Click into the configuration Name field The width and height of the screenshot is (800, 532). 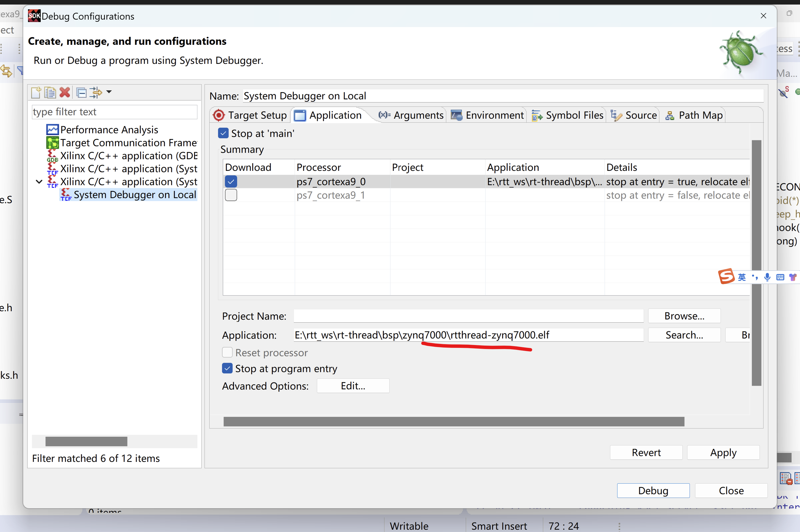503,96
